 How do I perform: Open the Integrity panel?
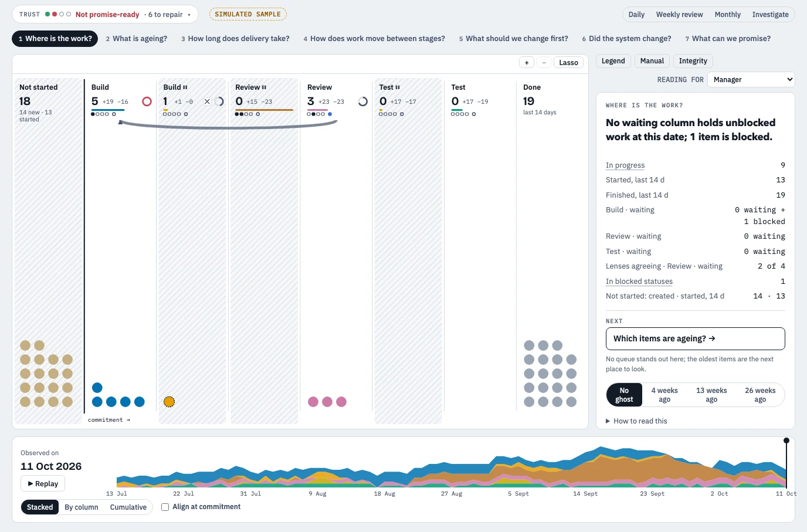click(693, 61)
